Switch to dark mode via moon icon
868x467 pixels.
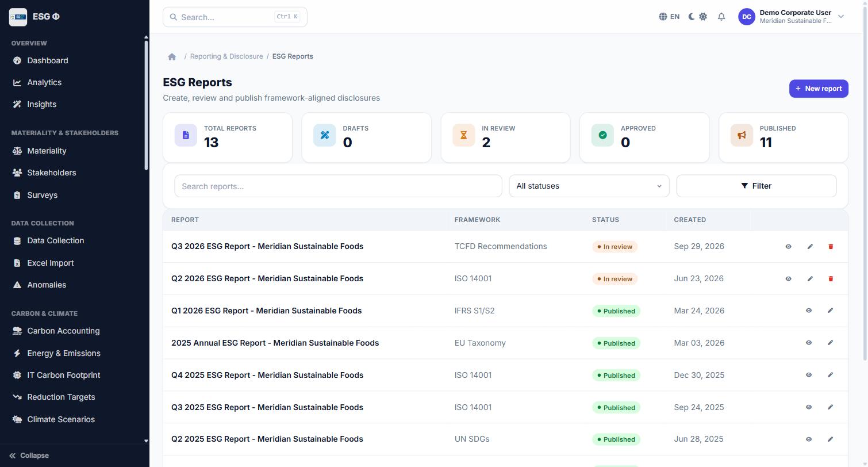[691, 17]
